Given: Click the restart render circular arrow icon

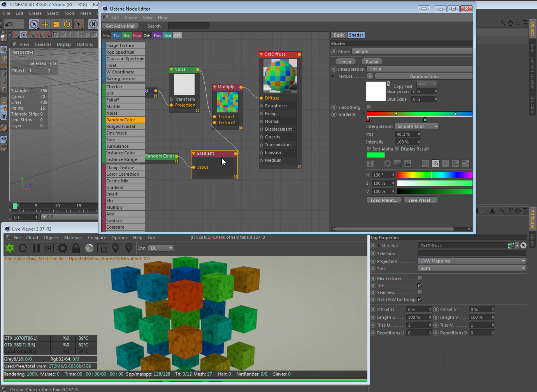Looking at the screenshot, I should click(x=23, y=248).
